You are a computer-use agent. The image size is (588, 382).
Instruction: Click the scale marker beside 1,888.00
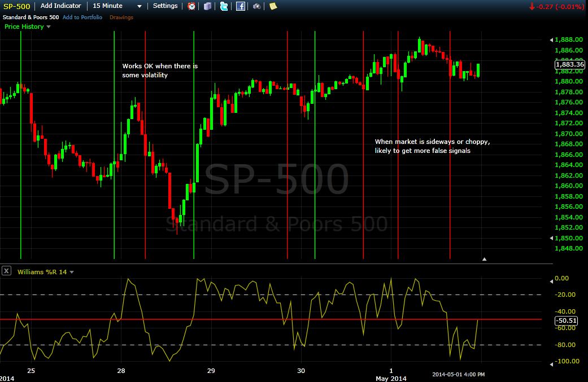551,39
